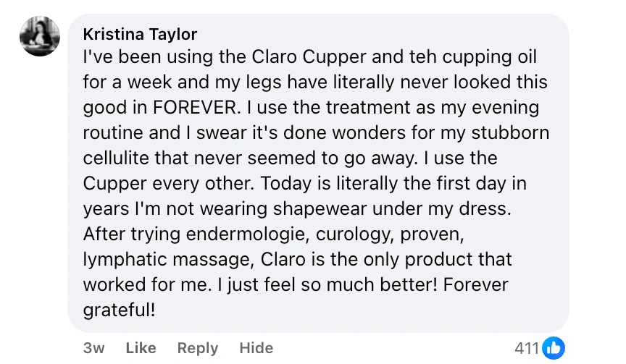Click the word FOREVER in the comment

pos(195,108)
